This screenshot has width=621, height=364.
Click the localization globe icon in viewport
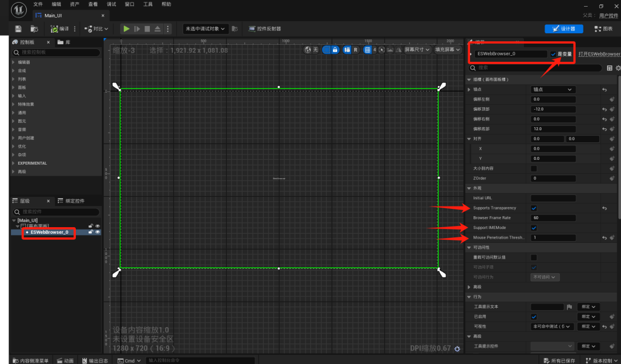[308, 50]
